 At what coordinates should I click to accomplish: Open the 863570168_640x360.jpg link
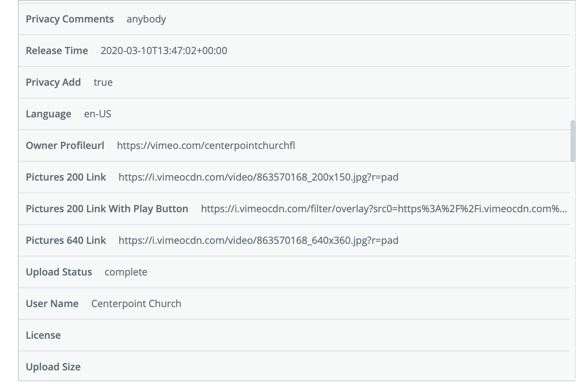tap(258, 240)
